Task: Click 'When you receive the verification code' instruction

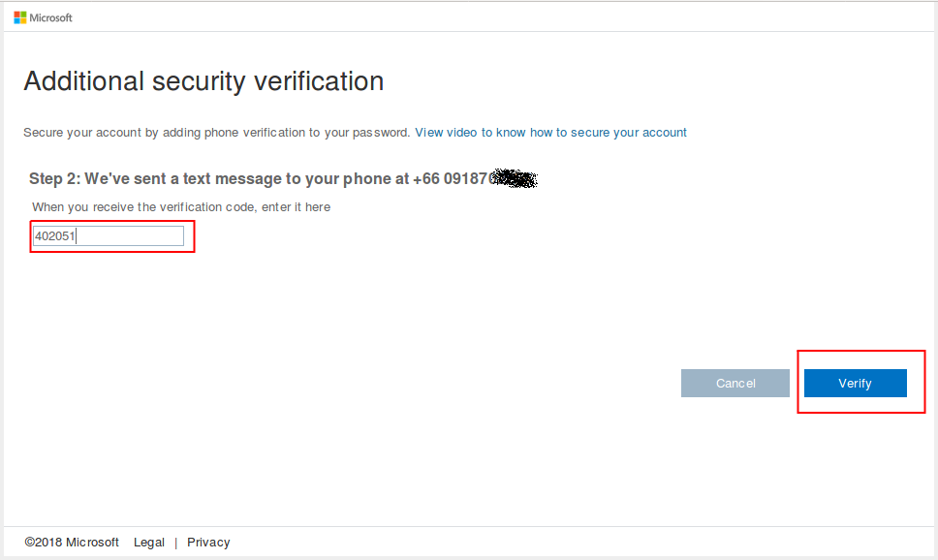Action: (x=180, y=207)
